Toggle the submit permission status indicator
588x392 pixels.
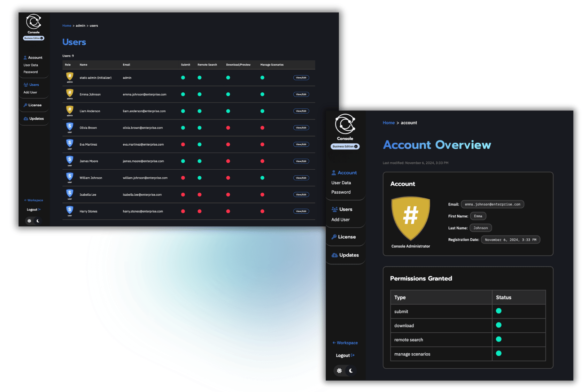coord(499,311)
